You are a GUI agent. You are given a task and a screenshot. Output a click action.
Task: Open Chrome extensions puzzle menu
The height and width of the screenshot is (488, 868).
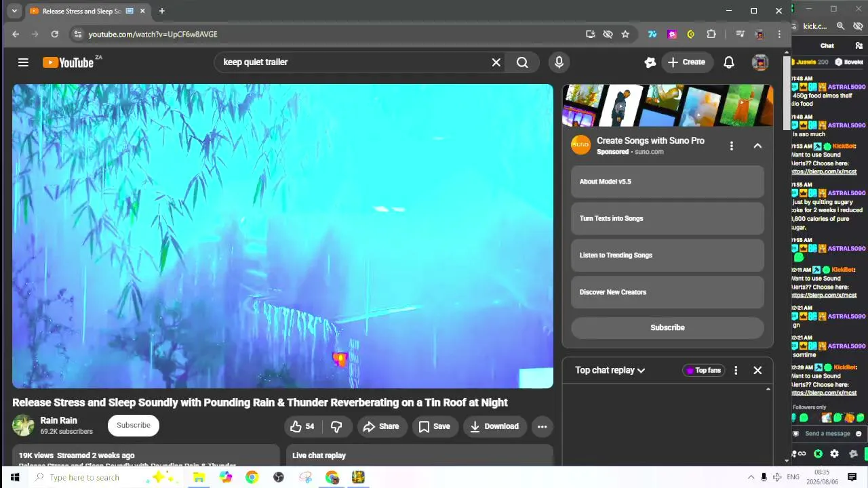pyautogui.click(x=711, y=34)
